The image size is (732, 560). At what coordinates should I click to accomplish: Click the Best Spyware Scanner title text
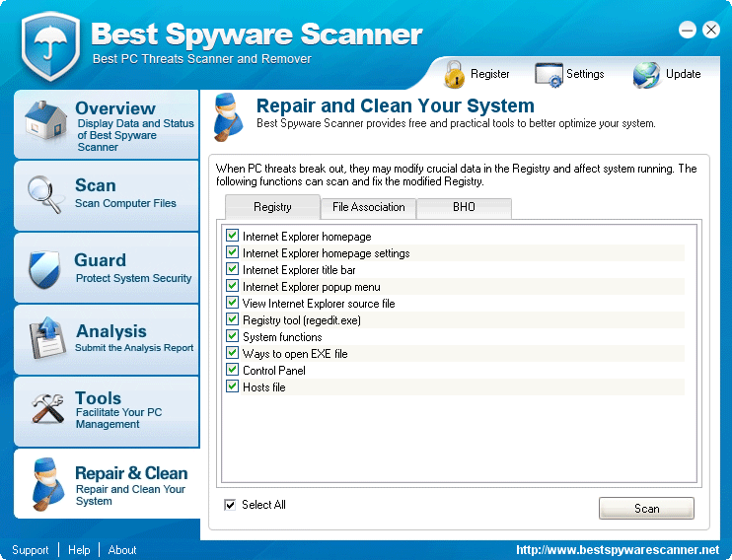click(256, 35)
